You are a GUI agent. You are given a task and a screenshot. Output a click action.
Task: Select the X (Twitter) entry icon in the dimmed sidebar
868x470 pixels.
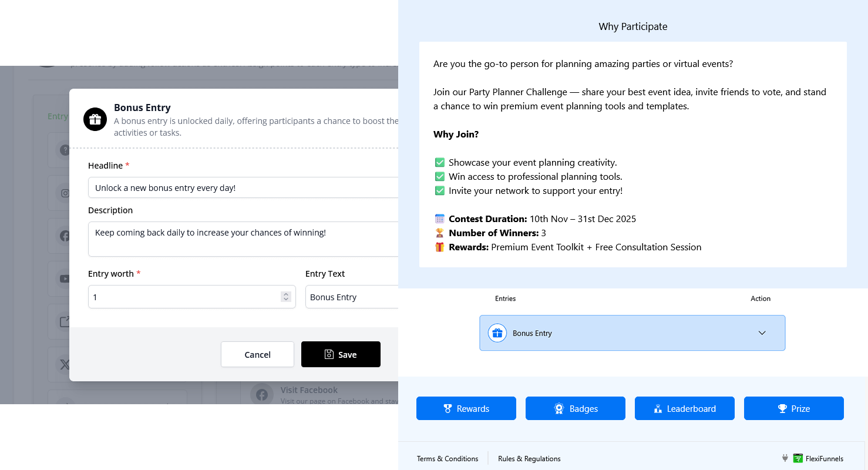pyautogui.click(x=65, y=365)
